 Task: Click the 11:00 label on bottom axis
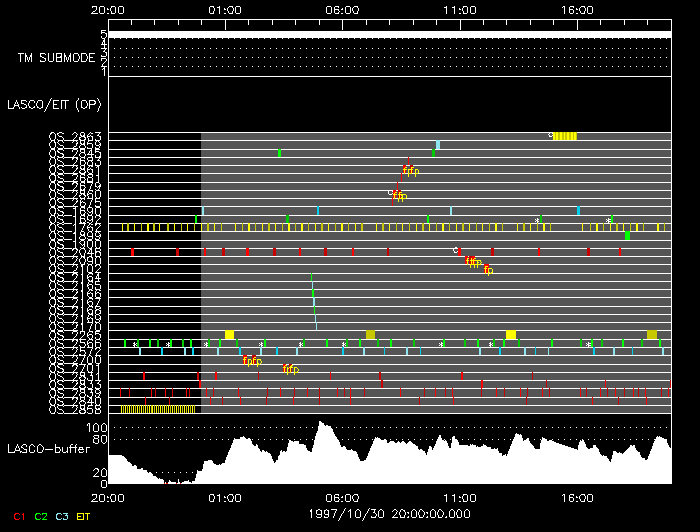(x=459, y=495)
